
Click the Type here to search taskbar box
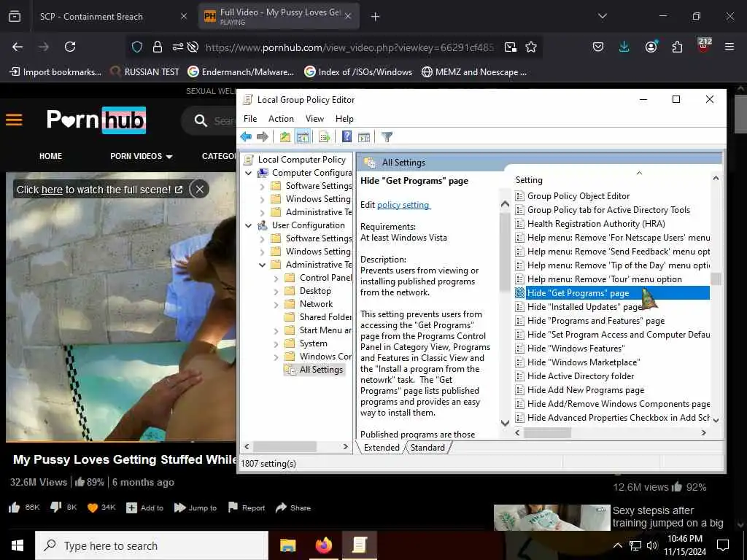point(152,545)
